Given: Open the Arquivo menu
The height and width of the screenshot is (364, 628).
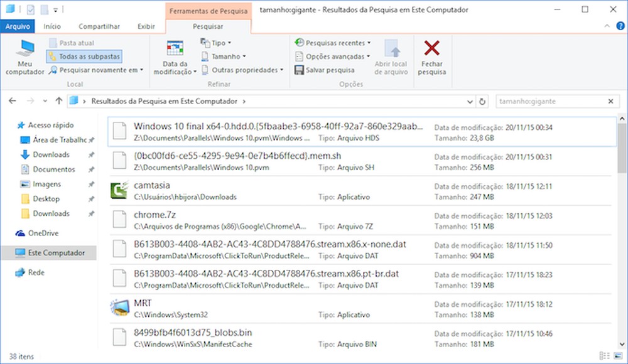Looking at the screenshot, I should pos(18,26).
